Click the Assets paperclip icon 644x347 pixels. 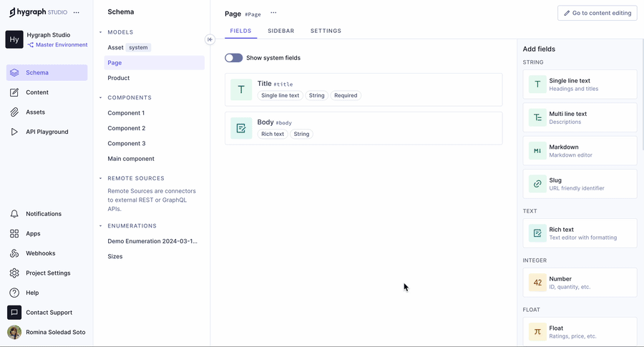coord(14,112)
